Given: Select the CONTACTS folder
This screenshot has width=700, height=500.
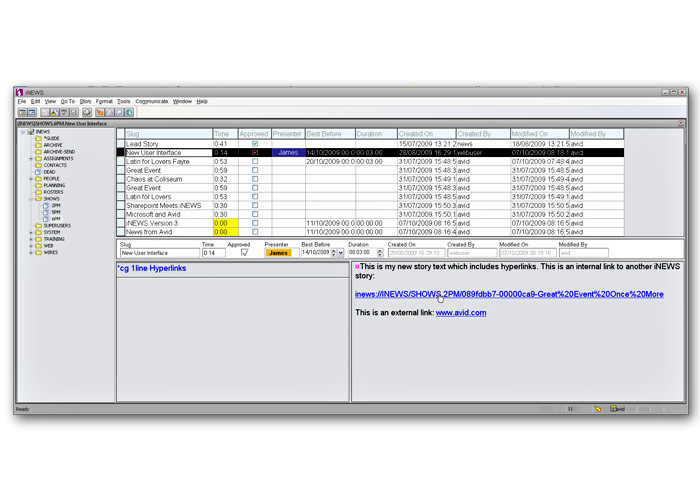Looking at the screenshot, I should (51, 165).
